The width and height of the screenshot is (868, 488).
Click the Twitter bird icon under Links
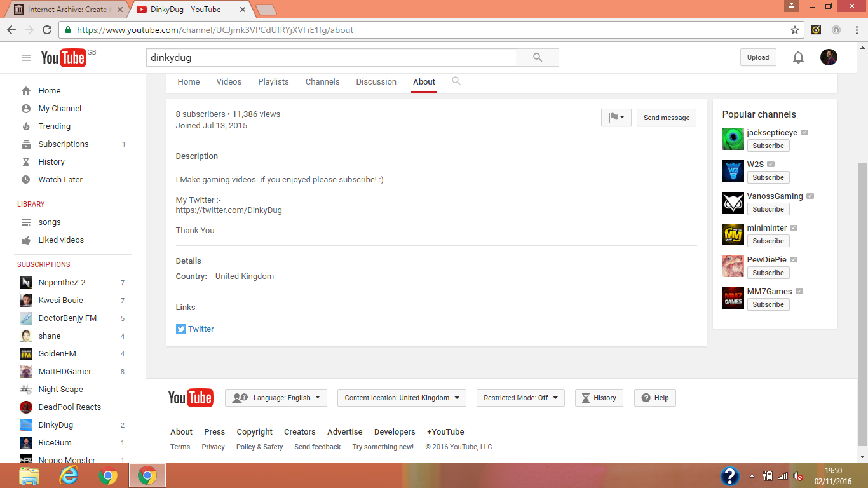(x=181, y=329)
